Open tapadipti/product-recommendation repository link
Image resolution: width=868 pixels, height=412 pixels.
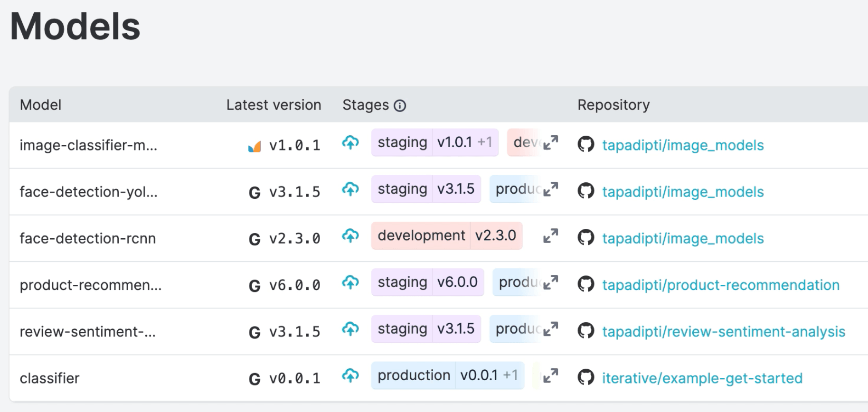coord(720,285)
